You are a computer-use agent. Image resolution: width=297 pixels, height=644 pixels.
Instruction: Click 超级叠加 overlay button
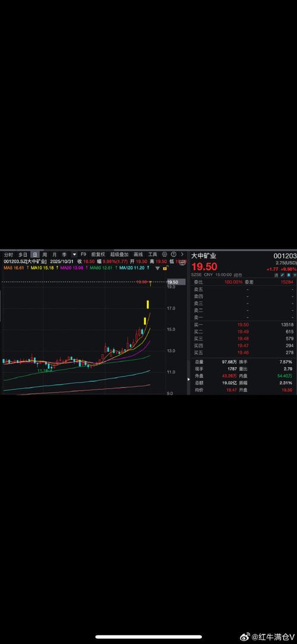[x=119, y=255]
